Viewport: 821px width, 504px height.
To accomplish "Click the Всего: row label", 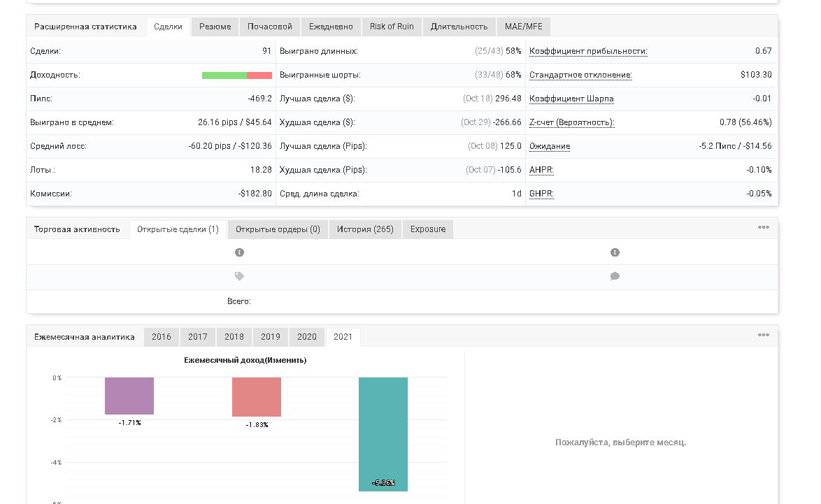I will tap(238, 301).
